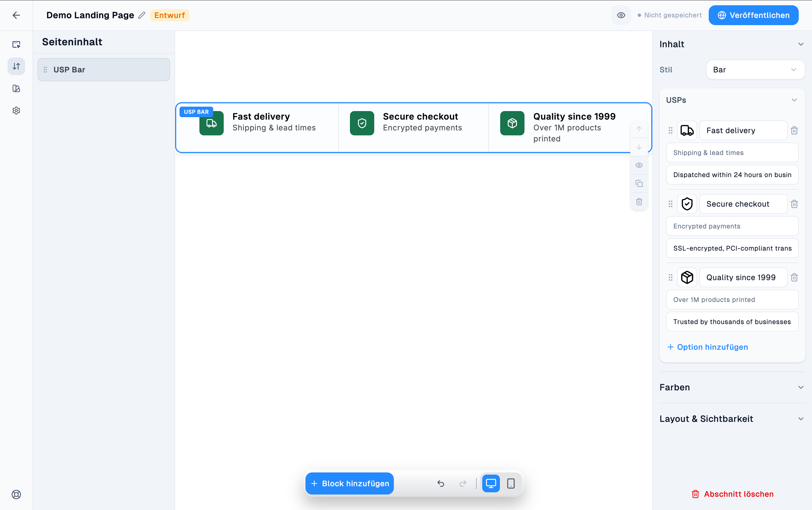Viewport: 812px width, 510px height.
Task: Delete the Secure checkout USP
Action: [x=794, y=204]
